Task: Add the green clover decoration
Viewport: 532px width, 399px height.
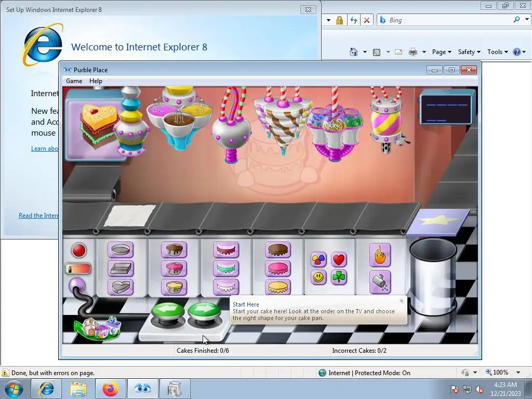Action: (339, 277)
